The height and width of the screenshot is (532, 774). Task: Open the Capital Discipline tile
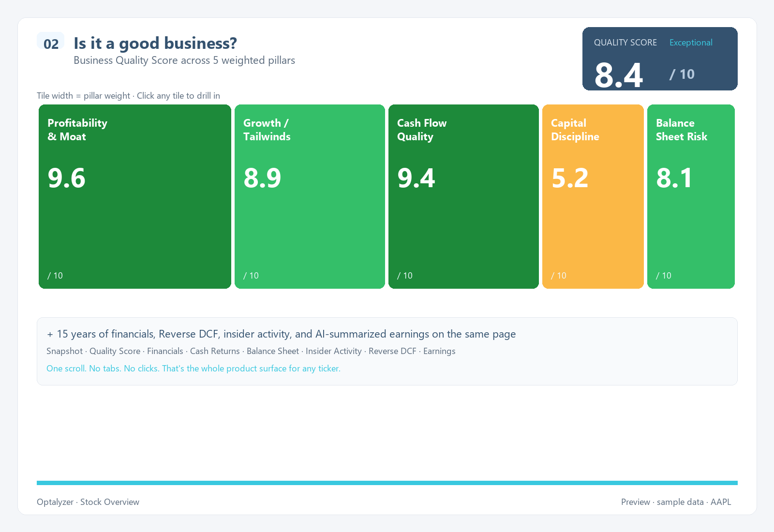593,196
